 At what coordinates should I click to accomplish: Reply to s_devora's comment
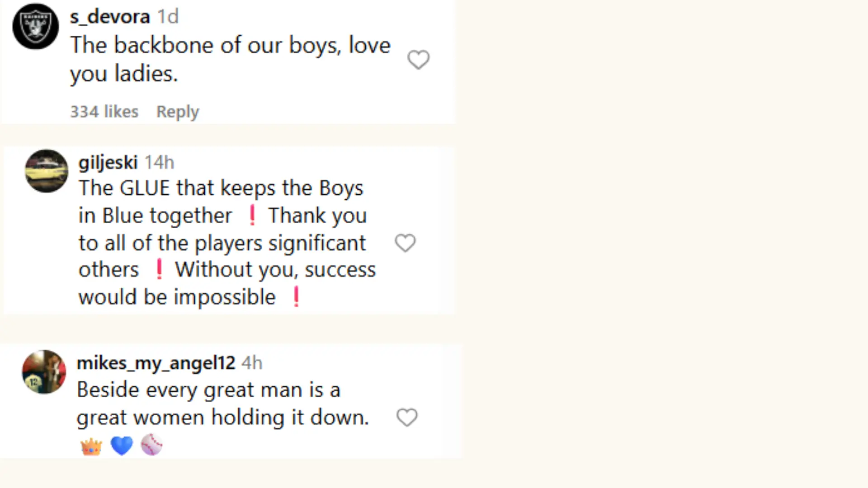(x=177, y=112)
